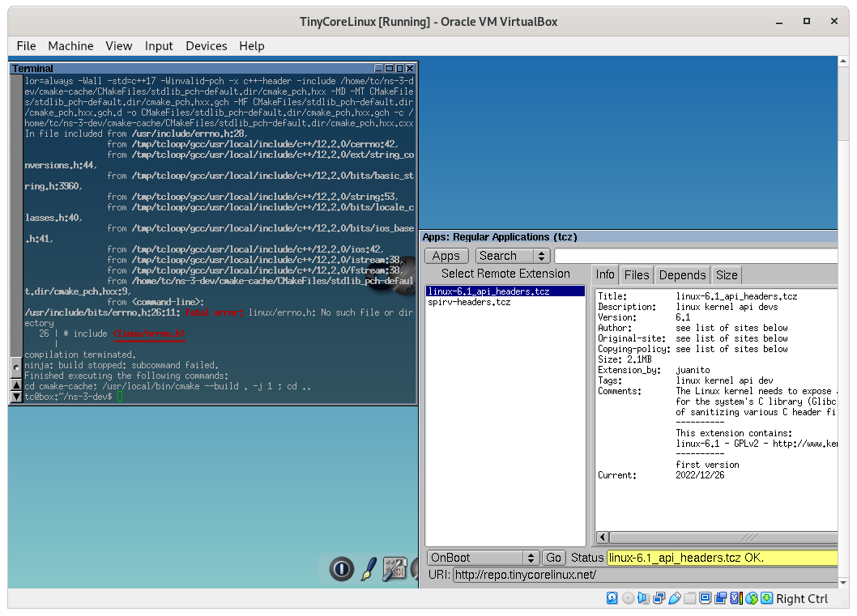Maximize the VirtualBox window
Viewport: 857px width, 616px height.
806,21
